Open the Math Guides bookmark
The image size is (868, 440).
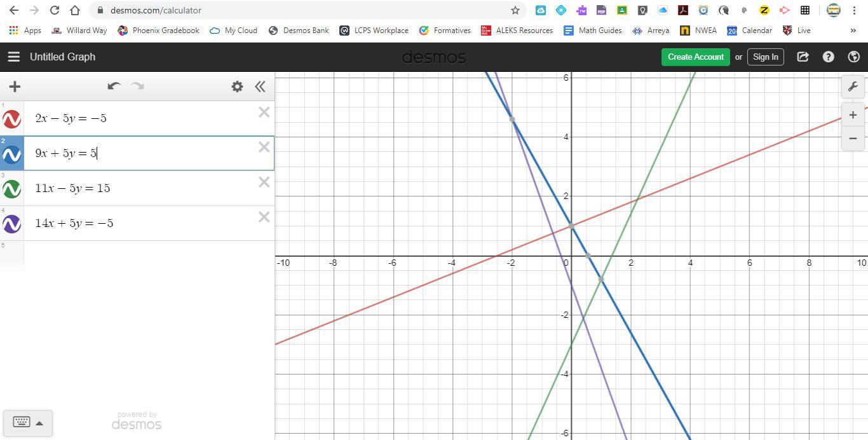coord(593,30)
